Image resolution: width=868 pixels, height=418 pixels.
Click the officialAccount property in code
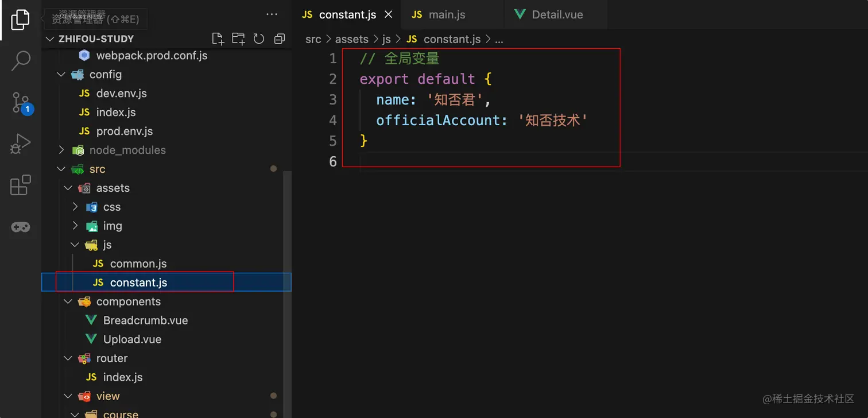[438, 120]
